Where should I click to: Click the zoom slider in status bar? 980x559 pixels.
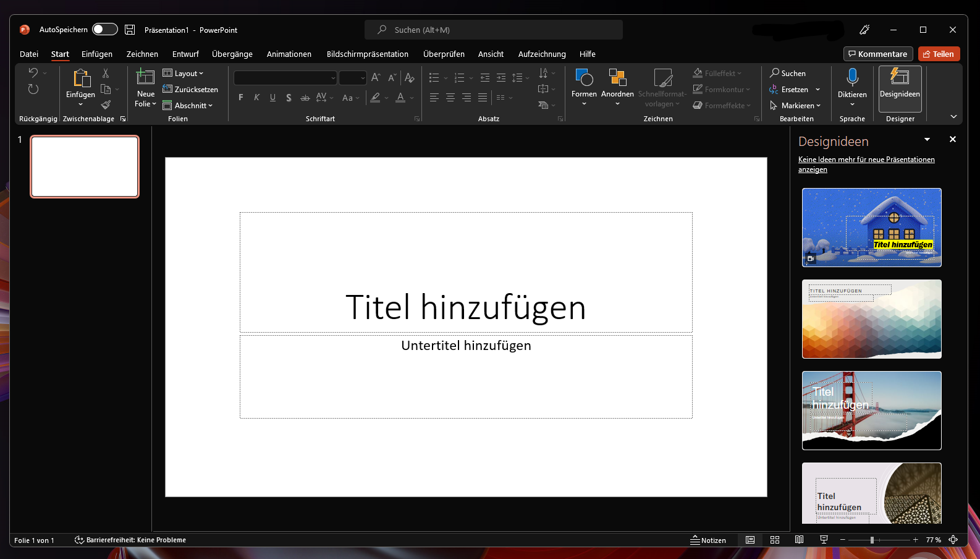coord(872,540)
